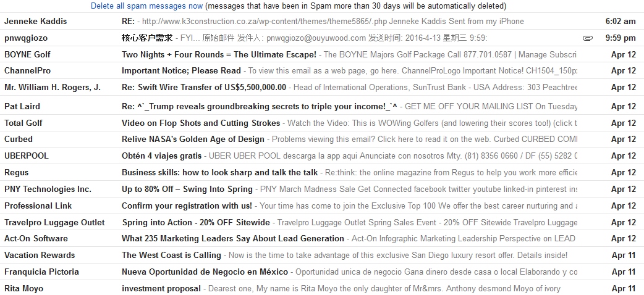Viewport: 644px width, 295px height.
Task: Open Total Golf's Flop Shots video email
Action: tap(201, 123)
